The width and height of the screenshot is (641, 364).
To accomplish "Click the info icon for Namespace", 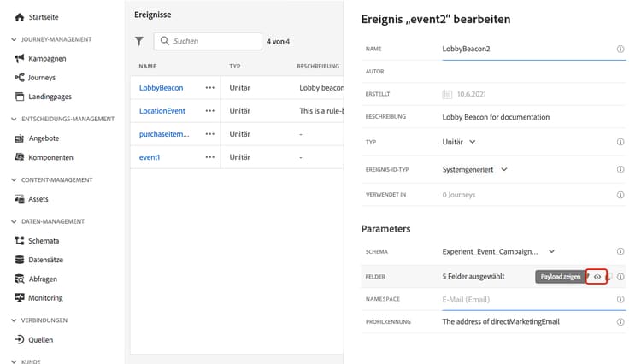I will coord(620,299).
